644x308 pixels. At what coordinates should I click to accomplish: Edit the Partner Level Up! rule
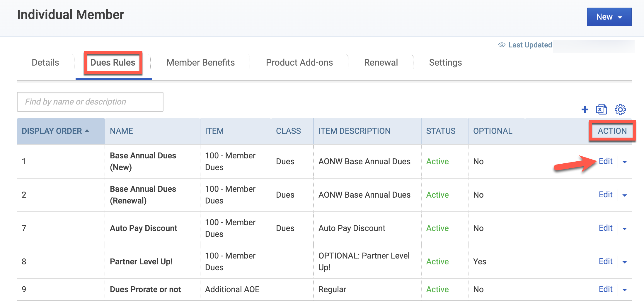pos(605,261)
